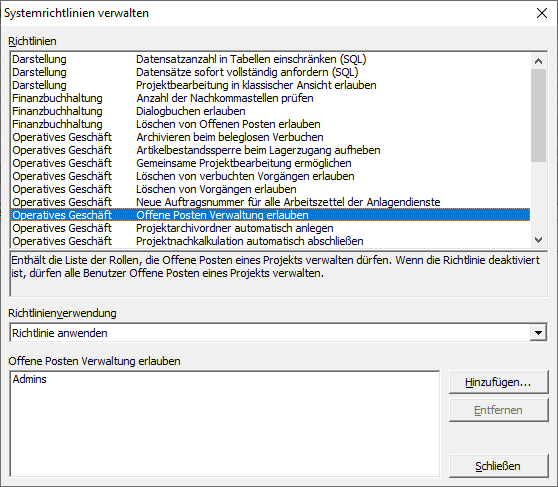Pick the Dialogbuchen erlauben policy
Viewport: 558px width, 487px height.
coord(270,111)
